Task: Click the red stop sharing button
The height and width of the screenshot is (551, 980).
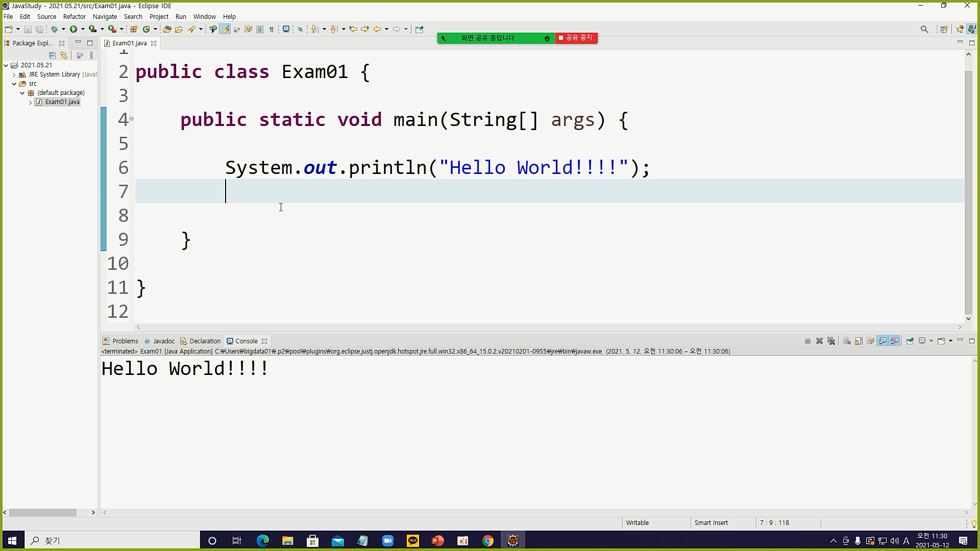Action: (576, 38)
